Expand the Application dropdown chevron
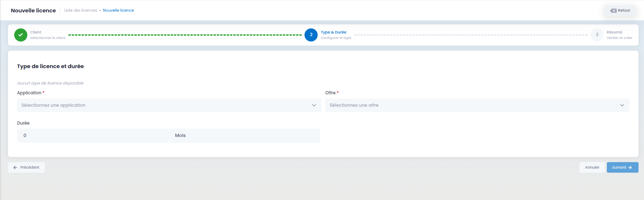This screenshot has width=644, height=200. [x=314, y=105]
